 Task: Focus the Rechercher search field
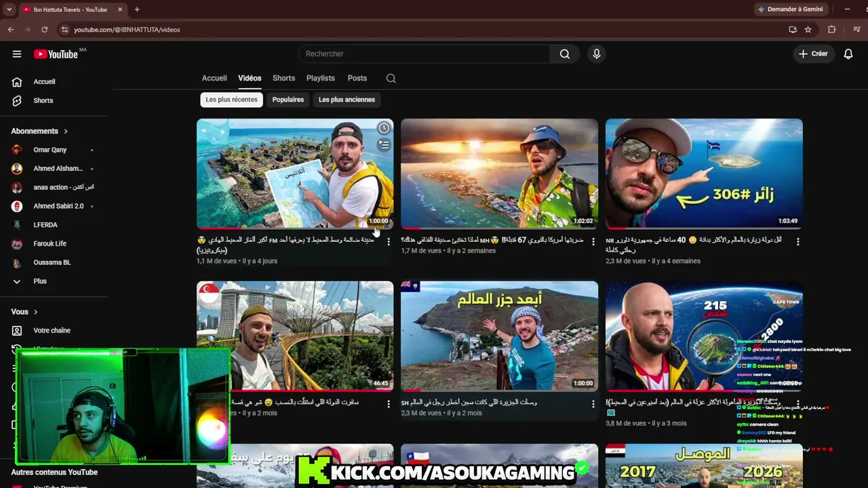[x=424, y=54]
